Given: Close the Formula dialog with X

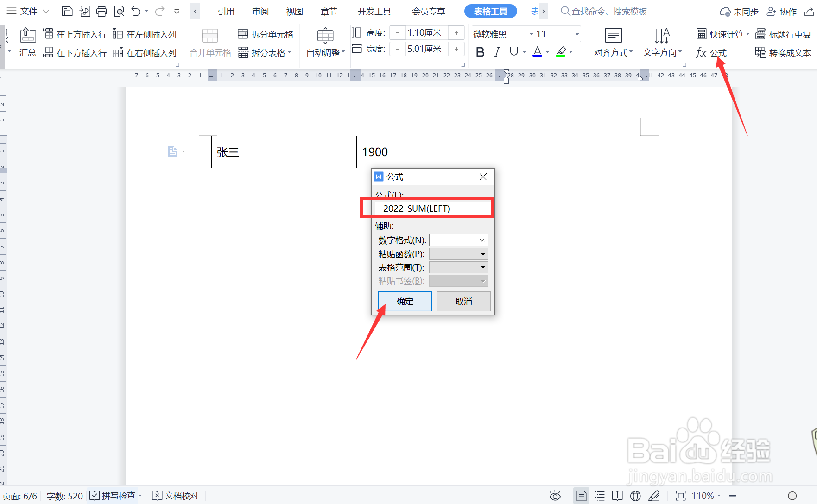Looking at the screenshot, I should (483, 177).
